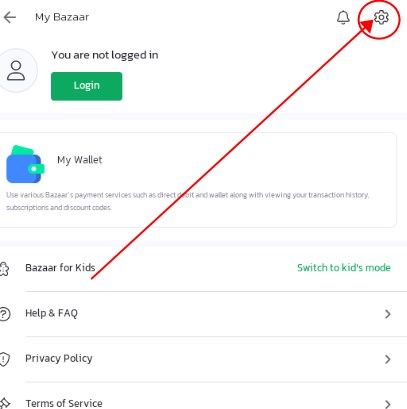This screenshot has height=409, width=407.
Task: Click the green Login button
Action: (87, 86)
